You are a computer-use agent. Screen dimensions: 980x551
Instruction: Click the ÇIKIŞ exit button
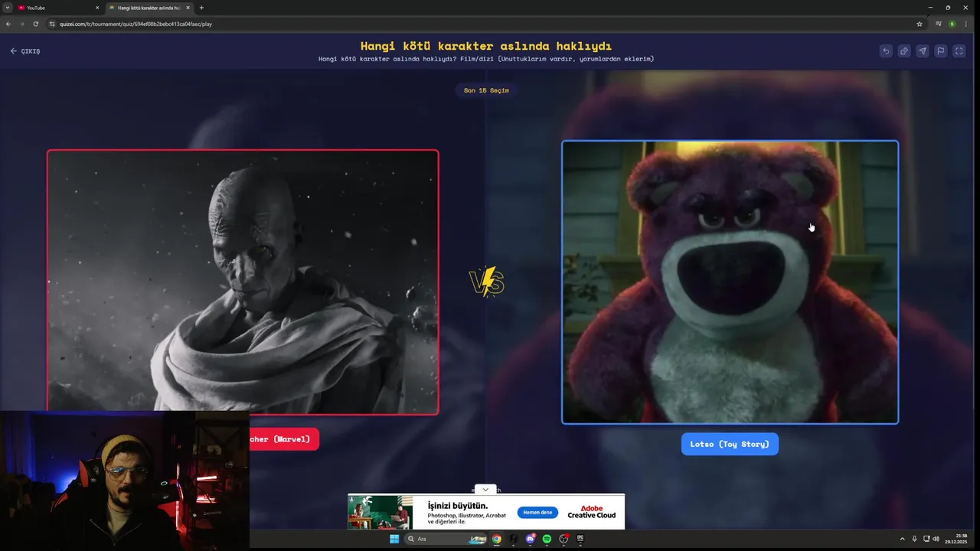point(25,51)
